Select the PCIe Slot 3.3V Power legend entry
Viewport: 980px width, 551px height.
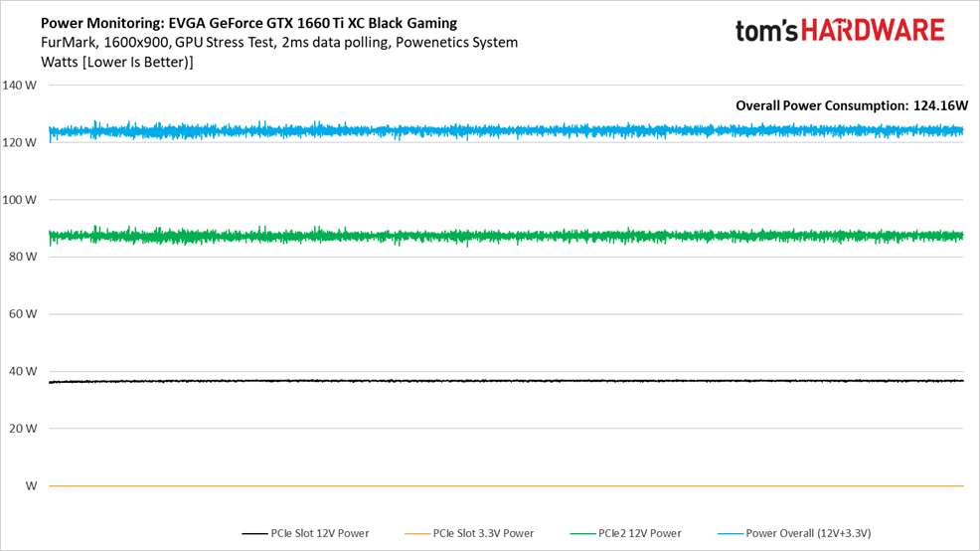pos(469,533)
